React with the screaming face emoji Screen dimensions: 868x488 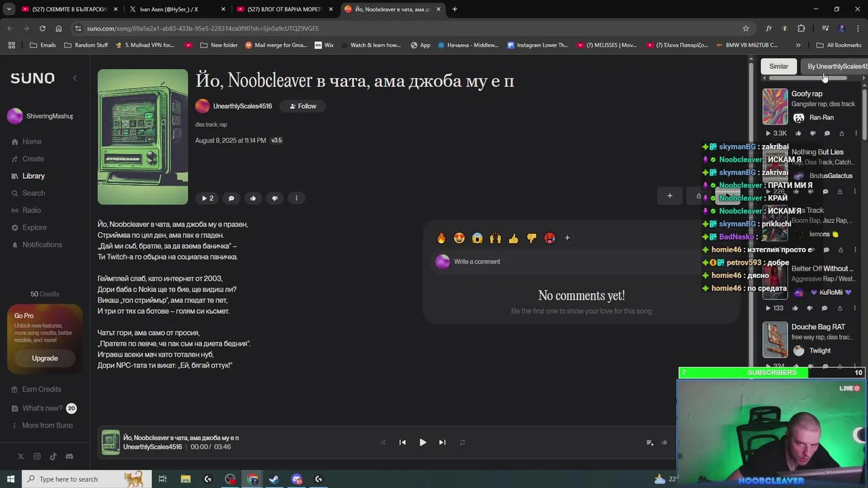[477, 238]
